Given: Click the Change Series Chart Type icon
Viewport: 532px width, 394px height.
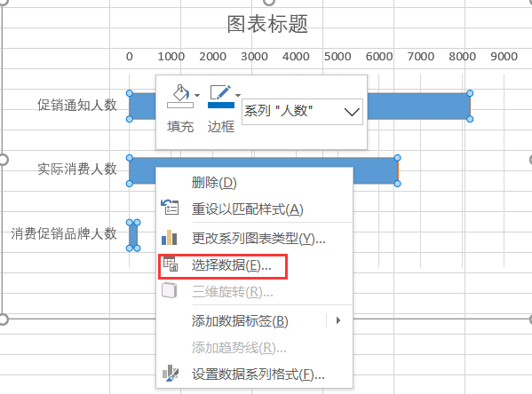Looking at the screenshot, I should tap(170, 237).
